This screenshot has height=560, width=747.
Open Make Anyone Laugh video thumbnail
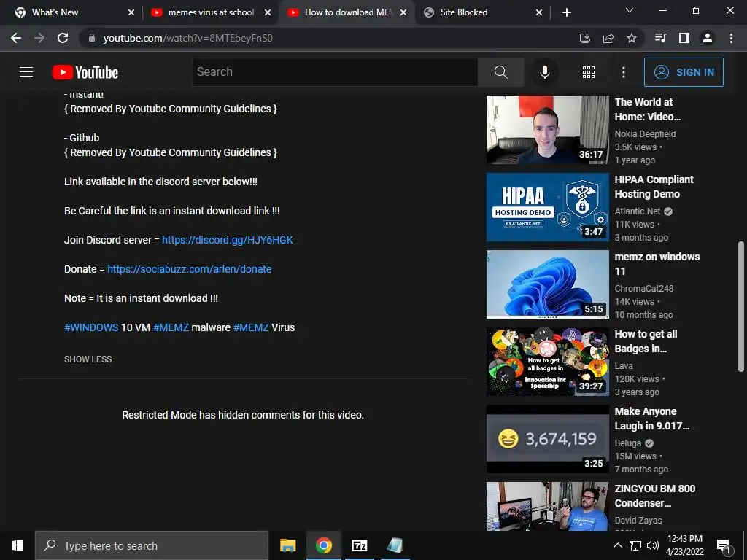[547, 439]
